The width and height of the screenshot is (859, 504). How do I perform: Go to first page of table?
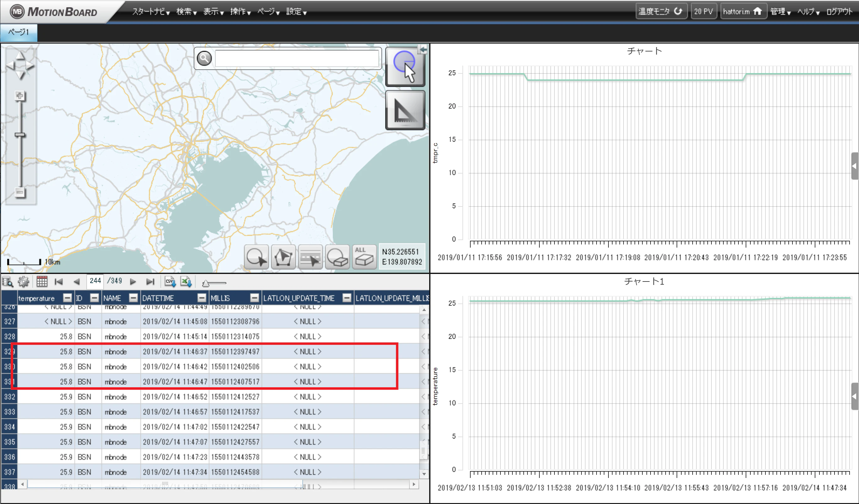point(59,282)
